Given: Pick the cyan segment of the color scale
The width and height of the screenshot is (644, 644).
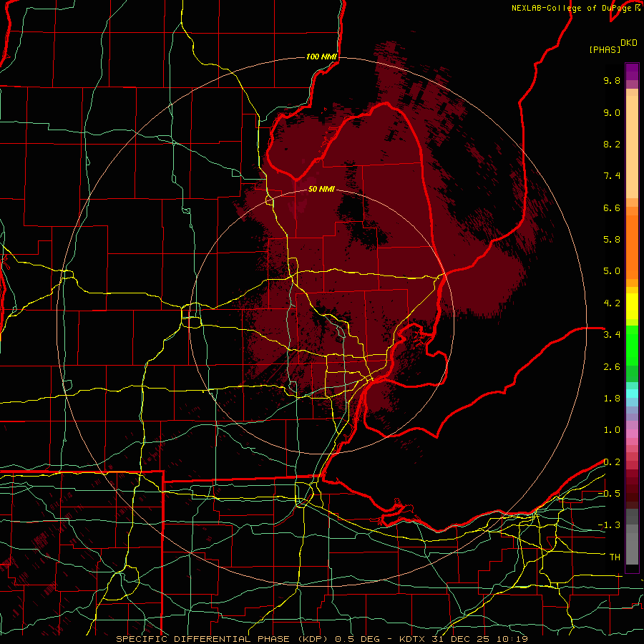Looking at the screenshot, I should (632, 394).
